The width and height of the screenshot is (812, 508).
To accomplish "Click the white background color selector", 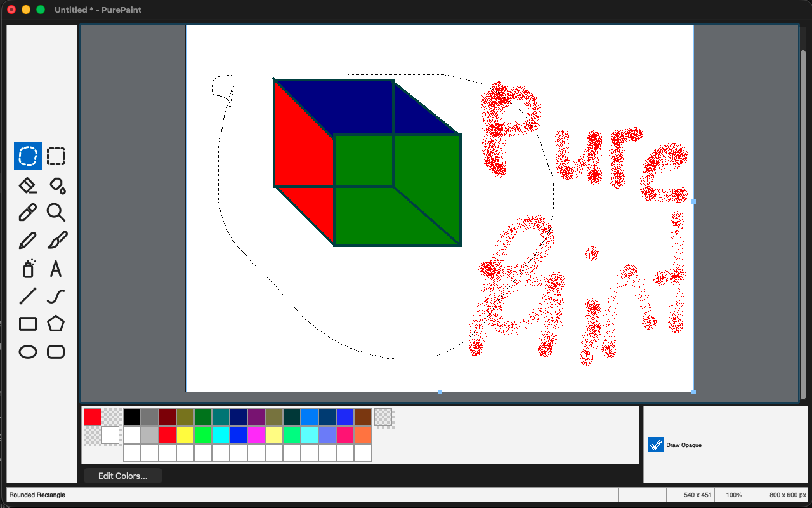I will tap(110, 435).
